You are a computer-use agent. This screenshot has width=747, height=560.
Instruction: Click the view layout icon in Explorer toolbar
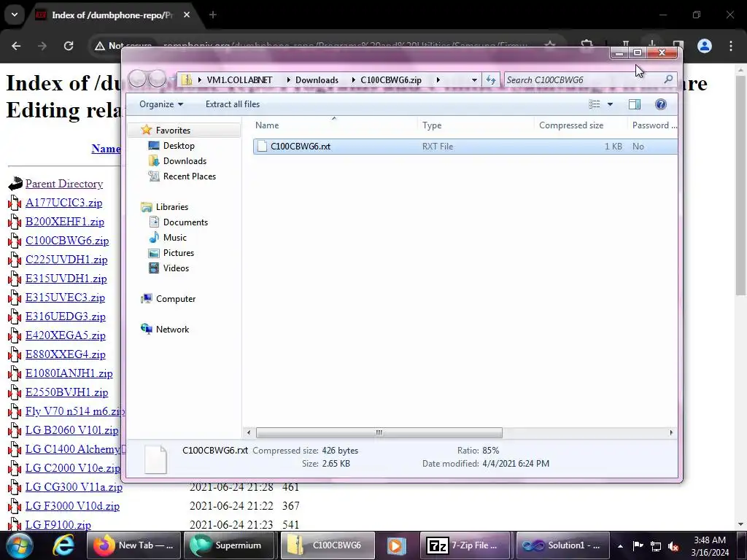tap(594, 104)
